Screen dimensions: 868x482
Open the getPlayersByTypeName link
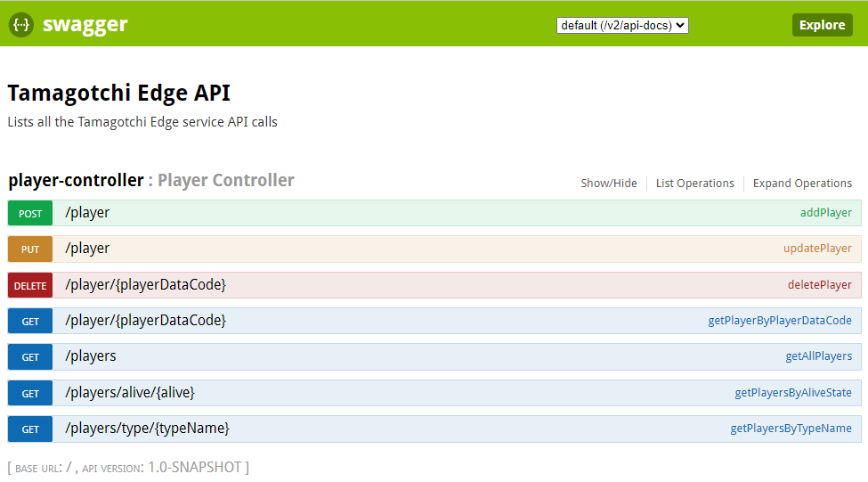[791, 429]
